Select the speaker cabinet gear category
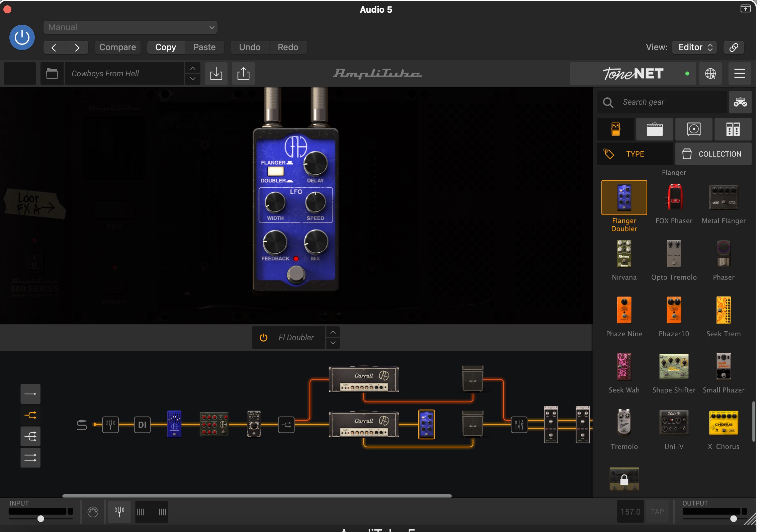 [694, 129]
